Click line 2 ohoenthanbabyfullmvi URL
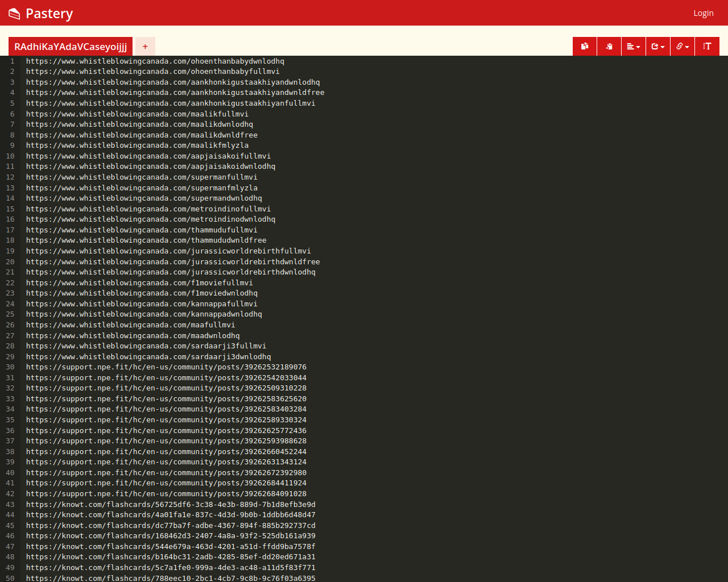Image resolution: width=728 pixels, height=582 pixels. click(153, 72)
